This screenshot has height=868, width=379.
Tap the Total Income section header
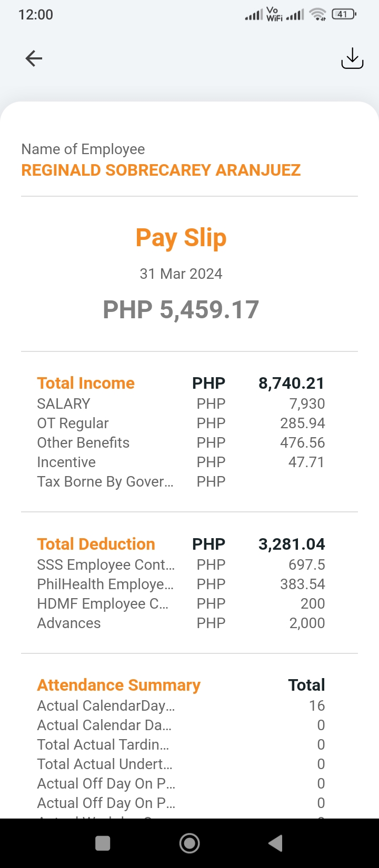coord(86,383)
